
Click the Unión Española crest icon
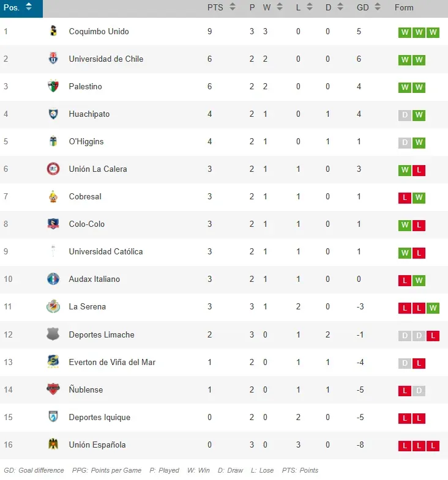point(53,445)
